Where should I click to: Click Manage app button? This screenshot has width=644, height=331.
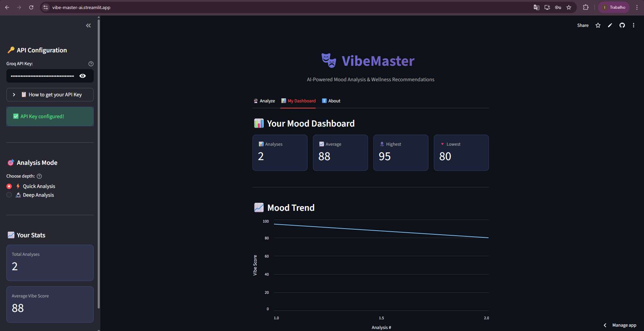pyautogui.click(x=624, y=325)
